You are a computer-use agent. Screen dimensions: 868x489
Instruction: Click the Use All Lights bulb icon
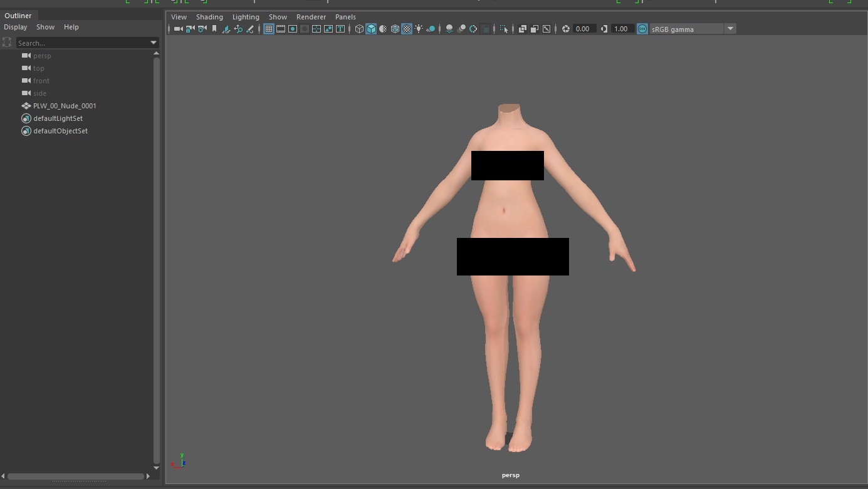coord(419,29)
